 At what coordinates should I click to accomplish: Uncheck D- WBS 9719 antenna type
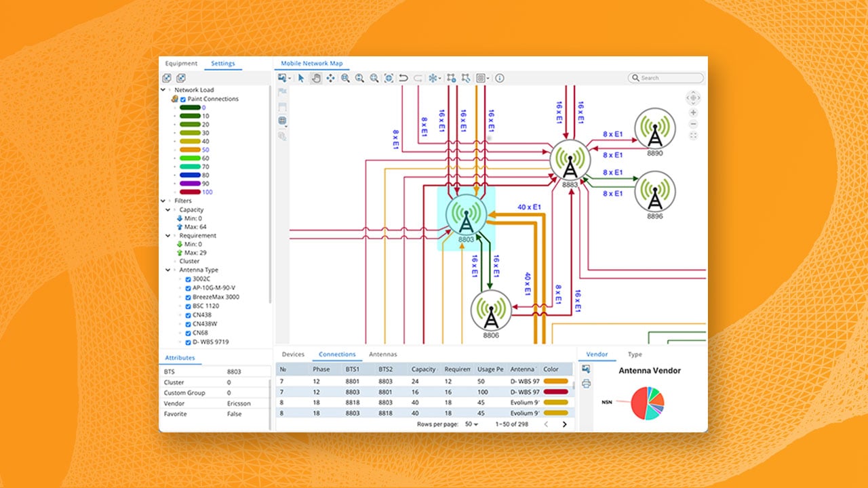click(x=189, y=342)
